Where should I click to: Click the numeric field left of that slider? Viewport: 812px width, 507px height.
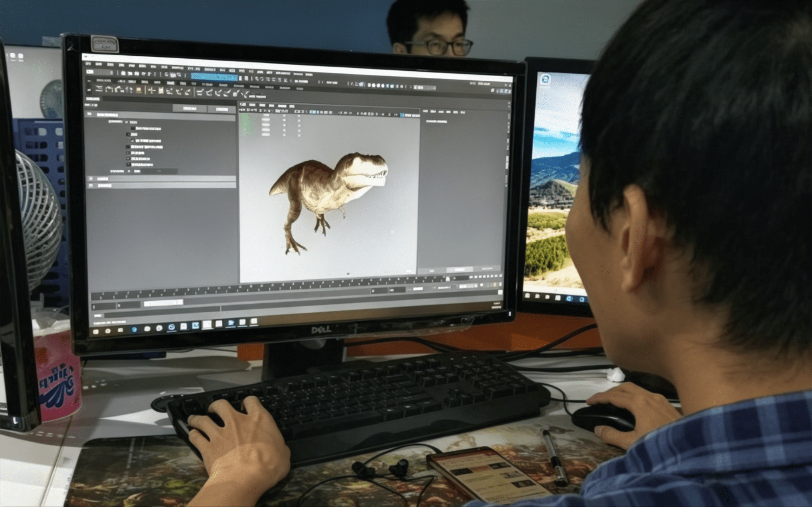[137, 171]
